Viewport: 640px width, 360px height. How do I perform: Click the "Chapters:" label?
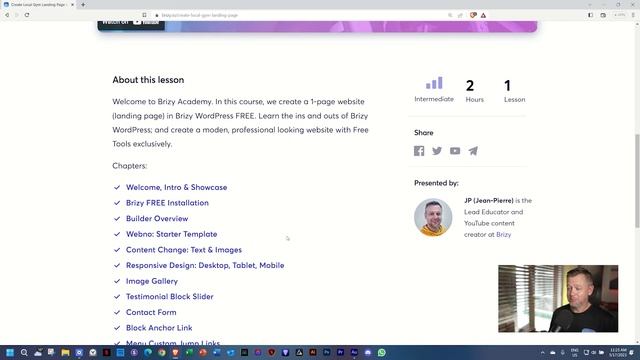130,166
